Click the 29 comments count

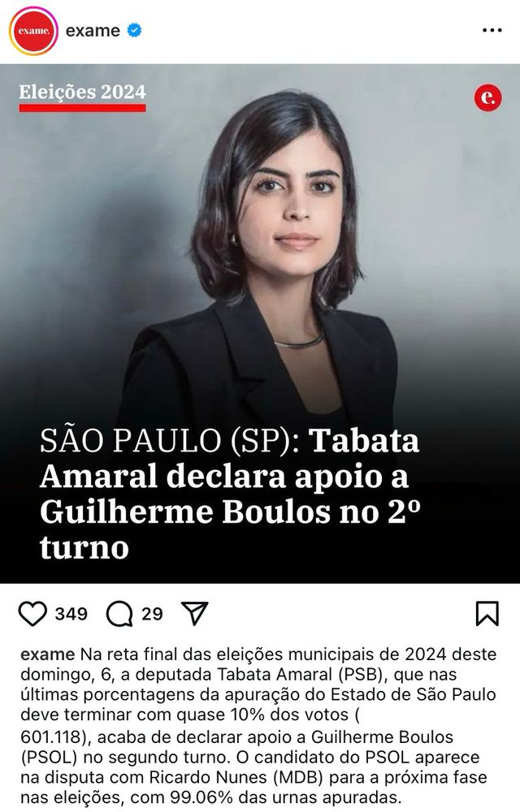point(152,614)
